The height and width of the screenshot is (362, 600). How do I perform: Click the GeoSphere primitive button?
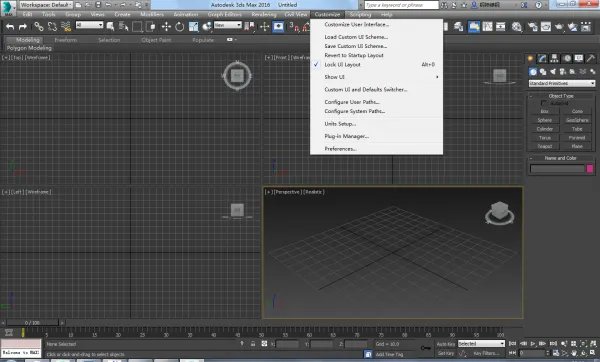pyautogui.click(x=577, y=120)
